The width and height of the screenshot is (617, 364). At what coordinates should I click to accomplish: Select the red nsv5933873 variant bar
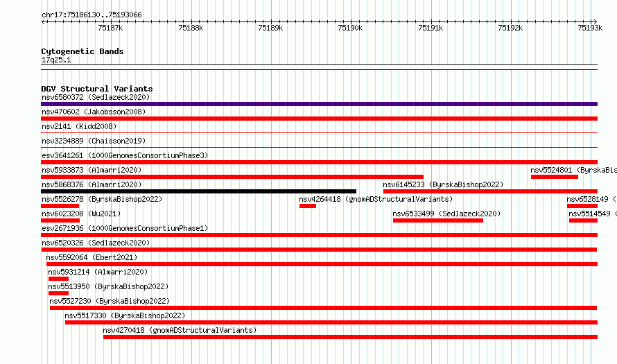(232, 177)
